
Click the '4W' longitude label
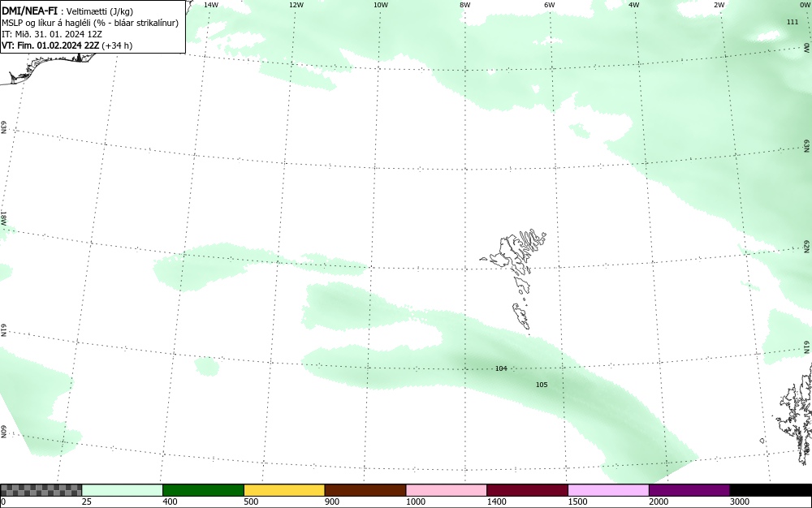(634, 5)
